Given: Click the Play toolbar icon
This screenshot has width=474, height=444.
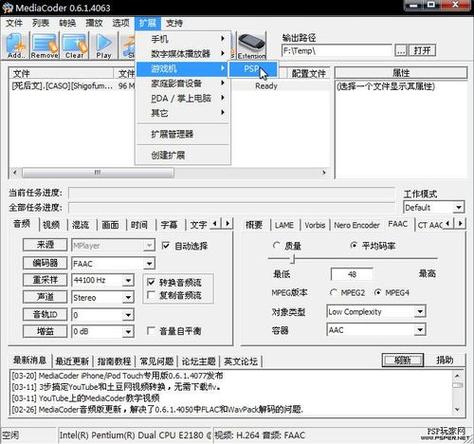Looking at the screenshot, I should 104,46.
